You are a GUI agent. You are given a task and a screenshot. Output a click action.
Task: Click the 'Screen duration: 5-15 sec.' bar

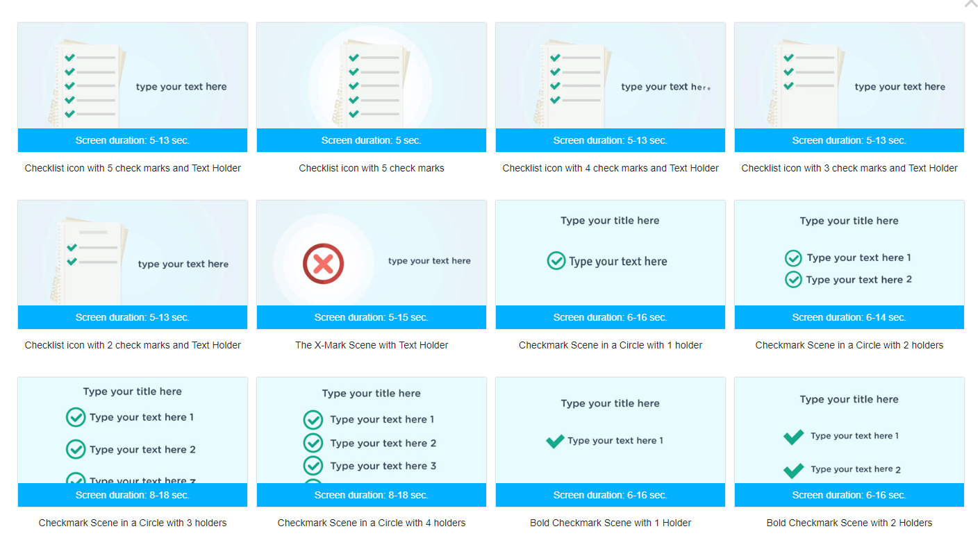tap(372, 317)
